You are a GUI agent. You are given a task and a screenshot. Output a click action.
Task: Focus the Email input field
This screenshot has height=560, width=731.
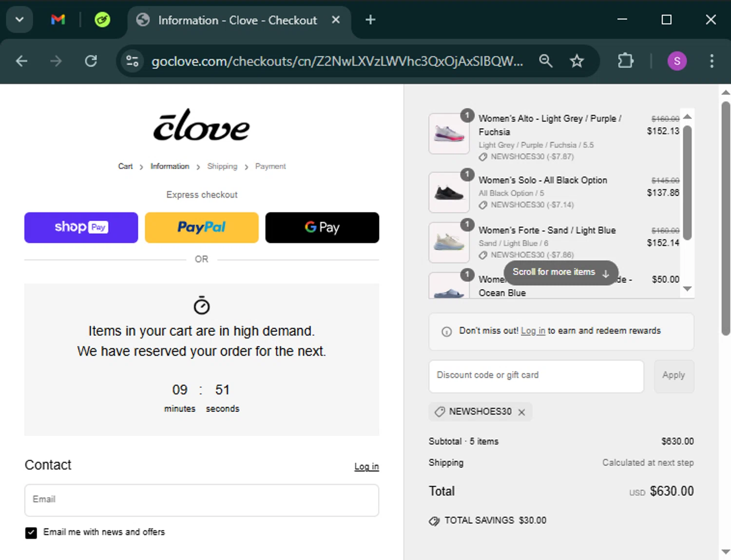[202, 500]
